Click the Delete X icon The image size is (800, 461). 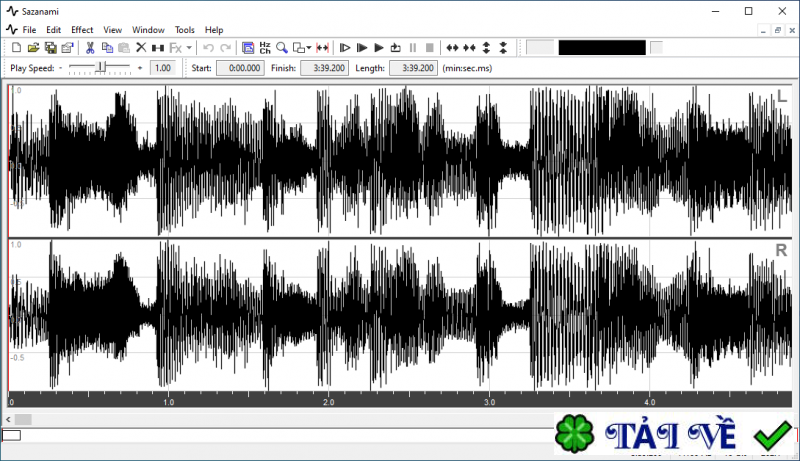point(141,47)
